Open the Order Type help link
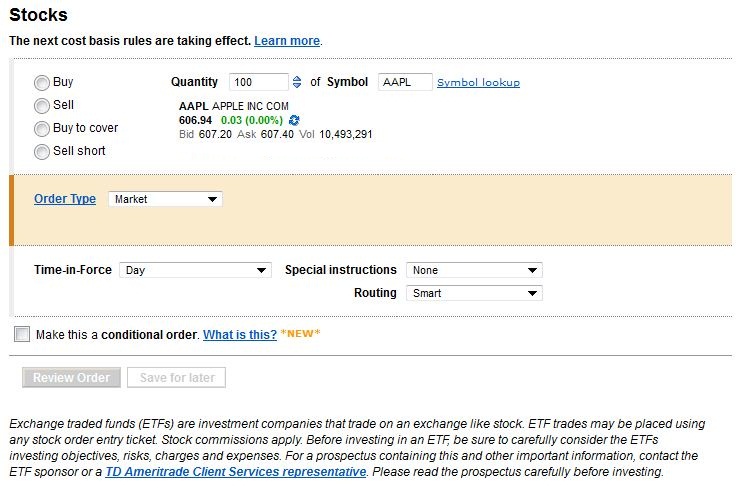This screenshot has width=744, height=499. pyautogui.click(x=65, y=199)
